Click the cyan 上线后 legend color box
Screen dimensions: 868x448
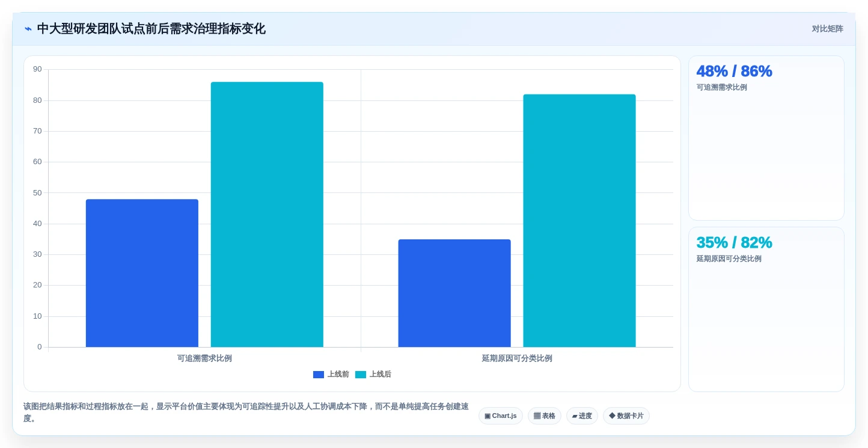(361, 375)
